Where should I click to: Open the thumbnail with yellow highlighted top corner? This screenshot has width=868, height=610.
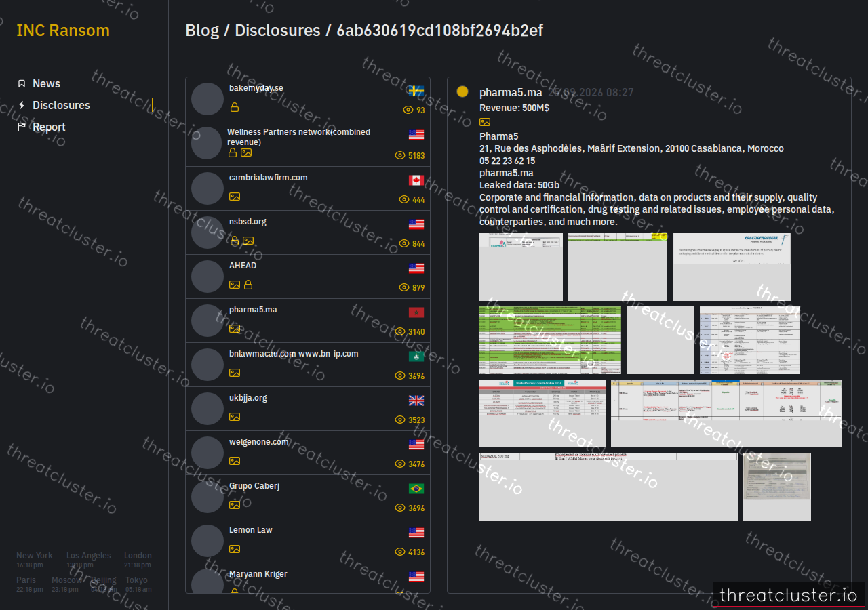[618, 267]
